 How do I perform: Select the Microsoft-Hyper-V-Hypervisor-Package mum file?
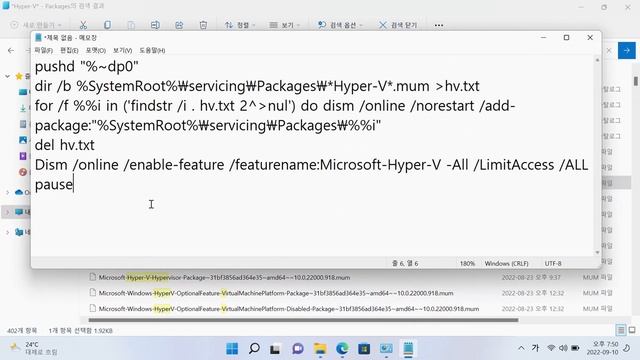pos(224,278)
